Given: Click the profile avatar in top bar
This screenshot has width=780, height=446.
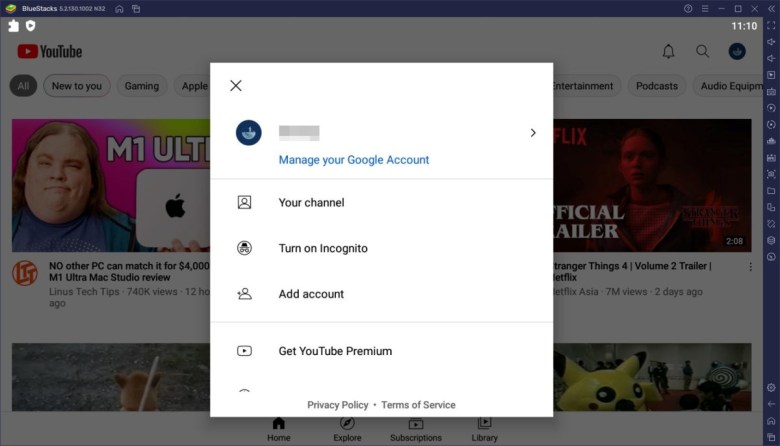Looking at the screenshot, I should [x=737, y=51].
